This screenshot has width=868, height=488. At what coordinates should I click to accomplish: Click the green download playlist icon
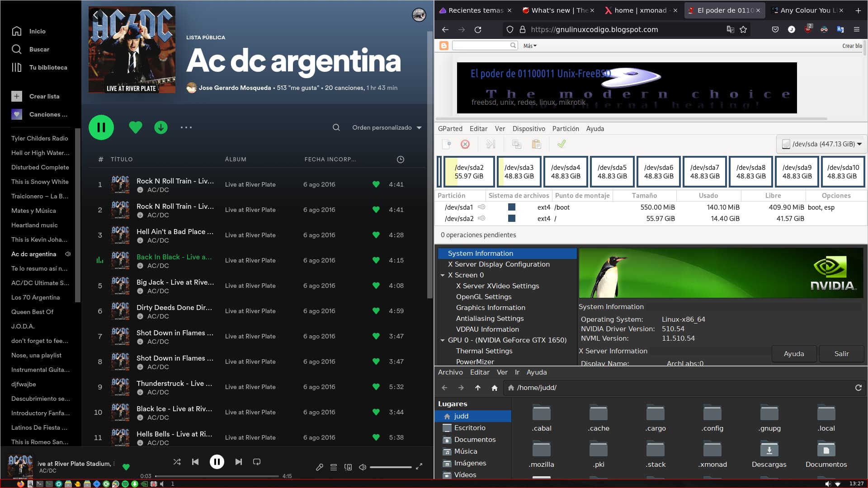coord(161,127)
